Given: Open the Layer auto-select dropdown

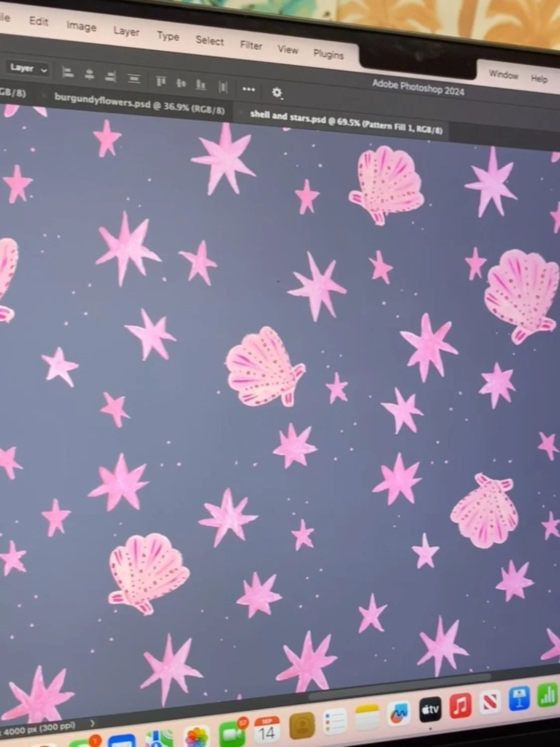Looking at the screenshot, I should pyautogui.click(x=28, y=69).
